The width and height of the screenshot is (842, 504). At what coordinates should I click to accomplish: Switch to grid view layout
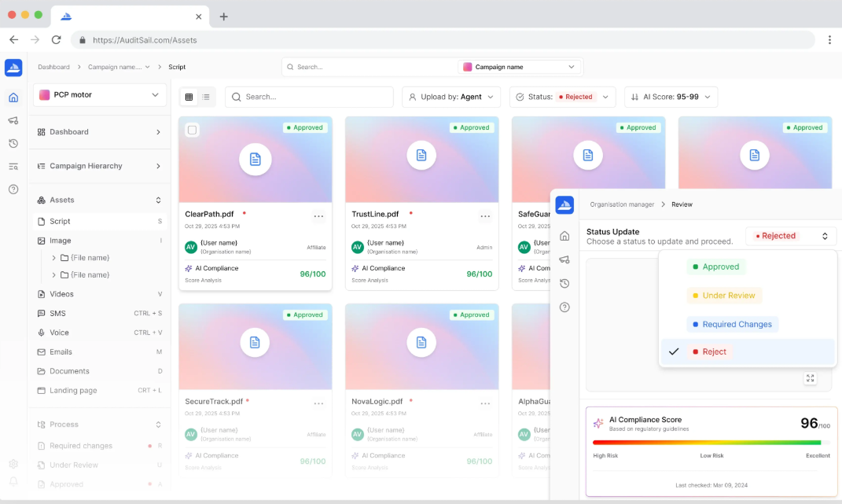pos(189,97)
